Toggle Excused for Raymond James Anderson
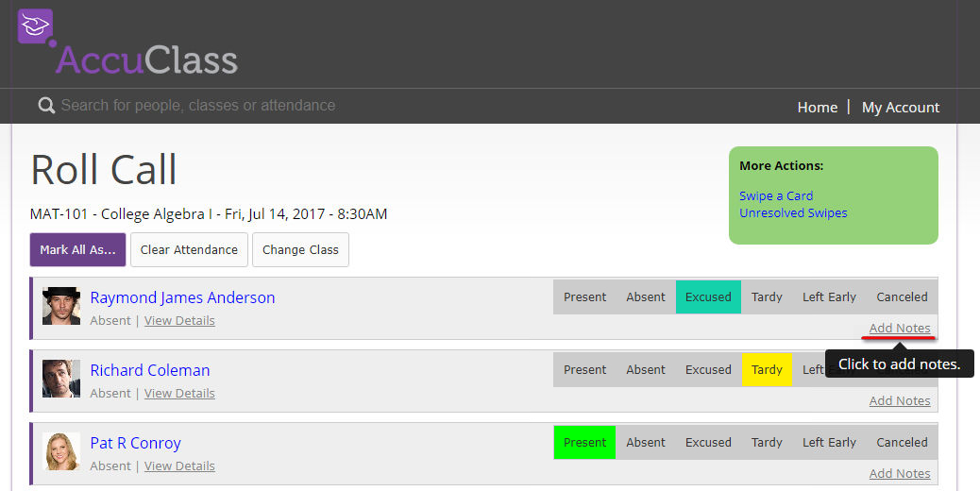 pos(708,297)
